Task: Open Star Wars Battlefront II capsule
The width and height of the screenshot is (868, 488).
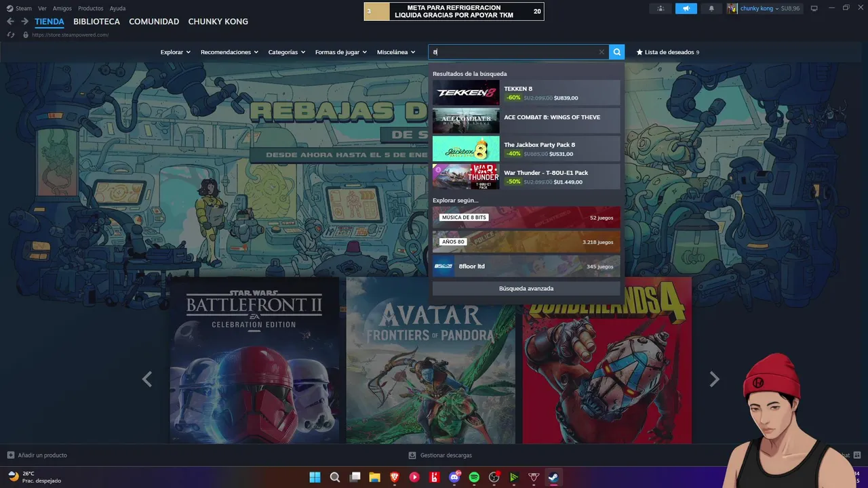Action: point(254,360)
